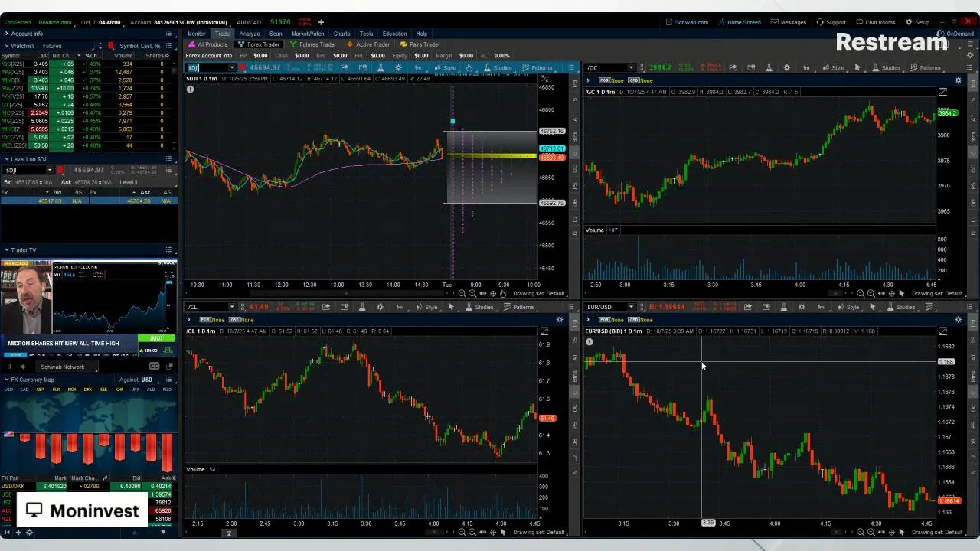Open the Watchlist panel menu icon
Viewport: 980px width, 551px height.
[168, 46]
